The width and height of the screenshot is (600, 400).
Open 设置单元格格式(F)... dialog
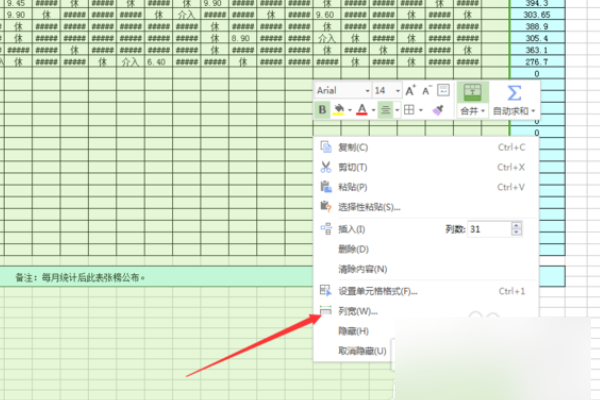point(426,291)
